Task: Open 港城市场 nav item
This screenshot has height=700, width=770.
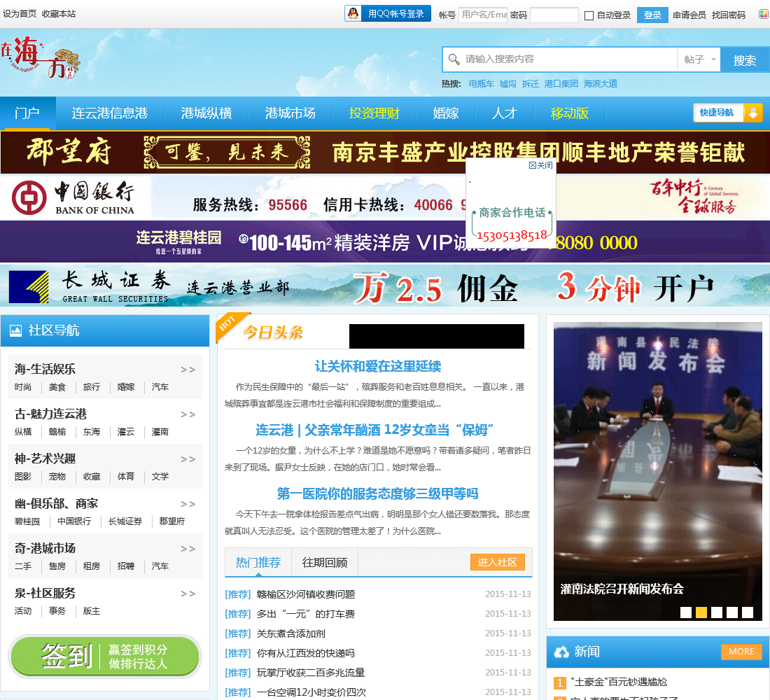Action: tap(290, 113)
